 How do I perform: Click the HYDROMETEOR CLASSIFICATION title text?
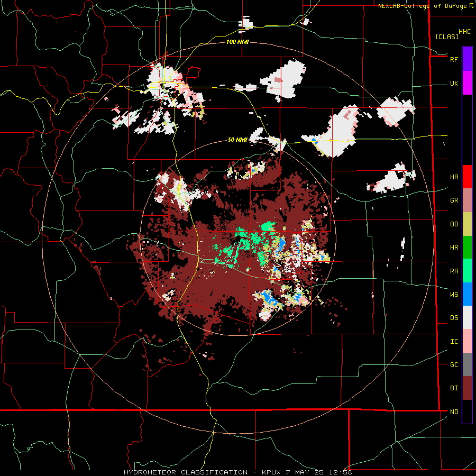(186, 472)
